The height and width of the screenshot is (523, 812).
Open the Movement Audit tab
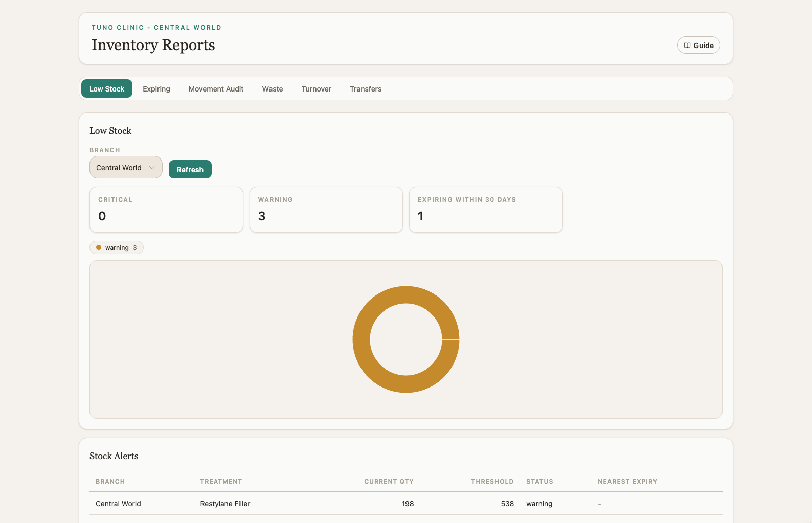coord(216,88)
